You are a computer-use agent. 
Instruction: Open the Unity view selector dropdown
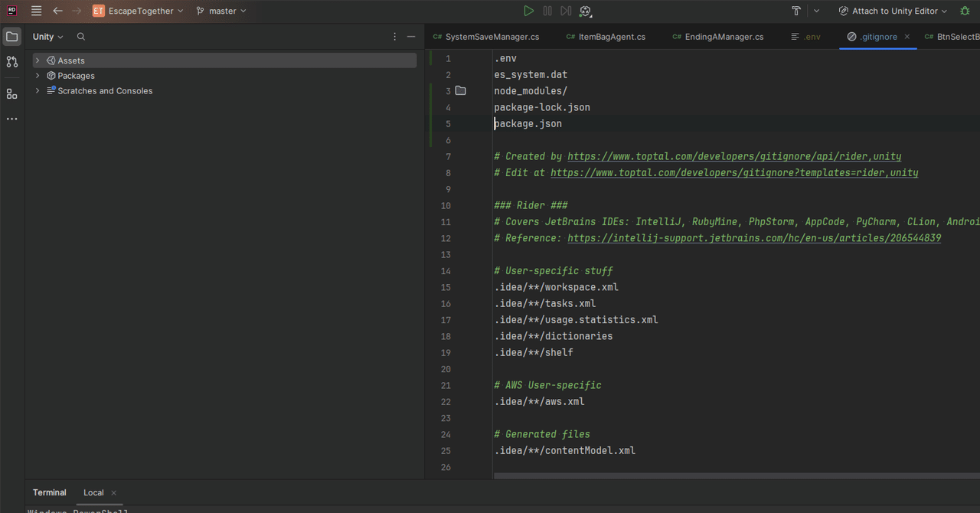[47, 36]
